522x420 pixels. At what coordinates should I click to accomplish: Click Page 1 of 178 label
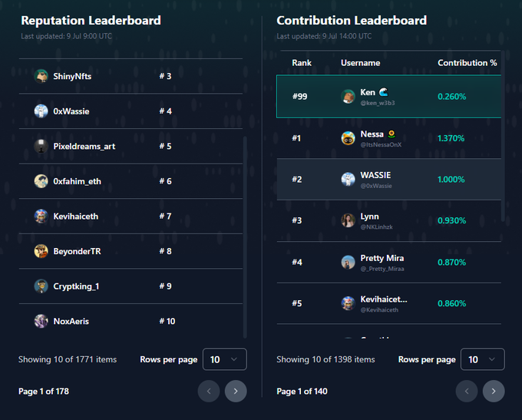(x=44, y=391)
